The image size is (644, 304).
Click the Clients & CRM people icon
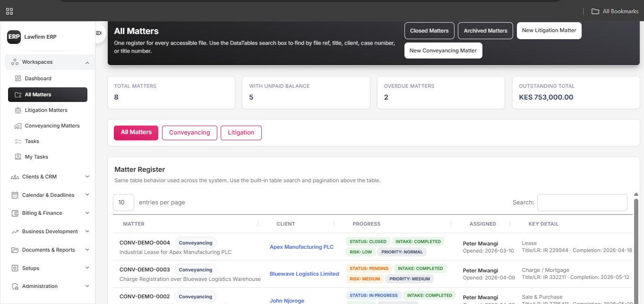(x=15, y=177)
